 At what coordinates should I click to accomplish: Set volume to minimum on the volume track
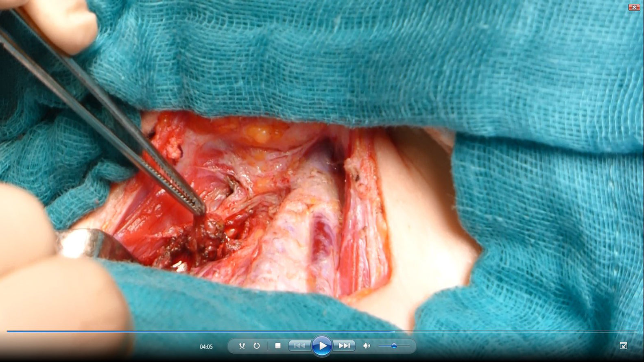coord(379,346)
